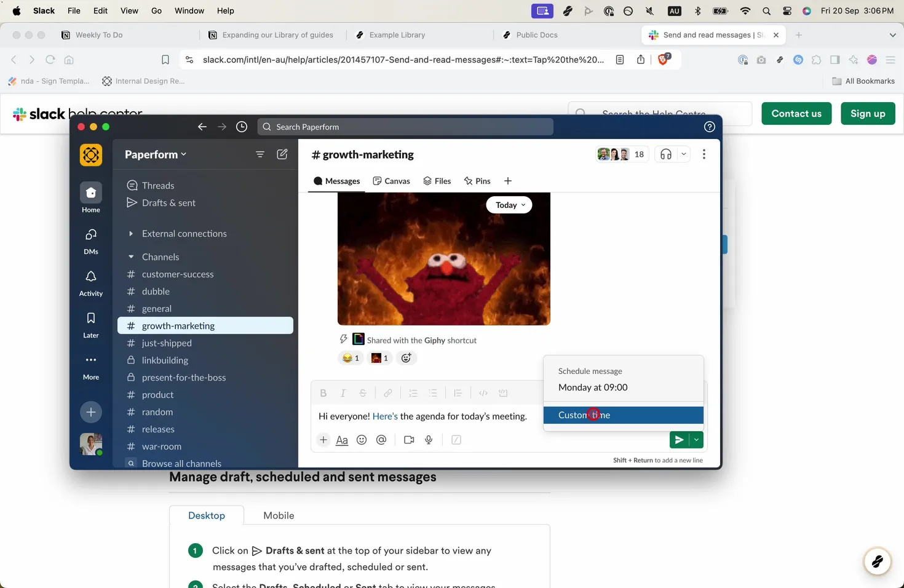Image resolution: width=904 pixels, height=588 pixels.
Task: View the 18 channel members
Action: point(622,154)
